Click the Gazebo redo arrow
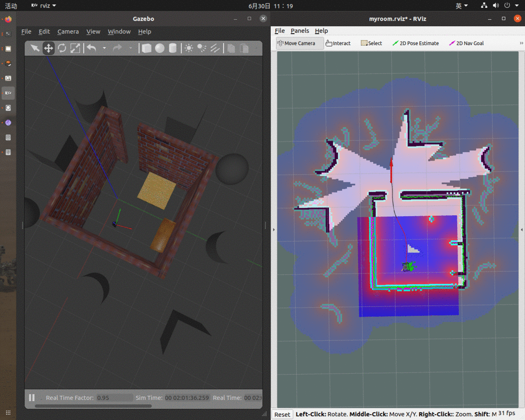Viewport: 525px width, 420px height. pyautogui.click(x=117, y=48)
